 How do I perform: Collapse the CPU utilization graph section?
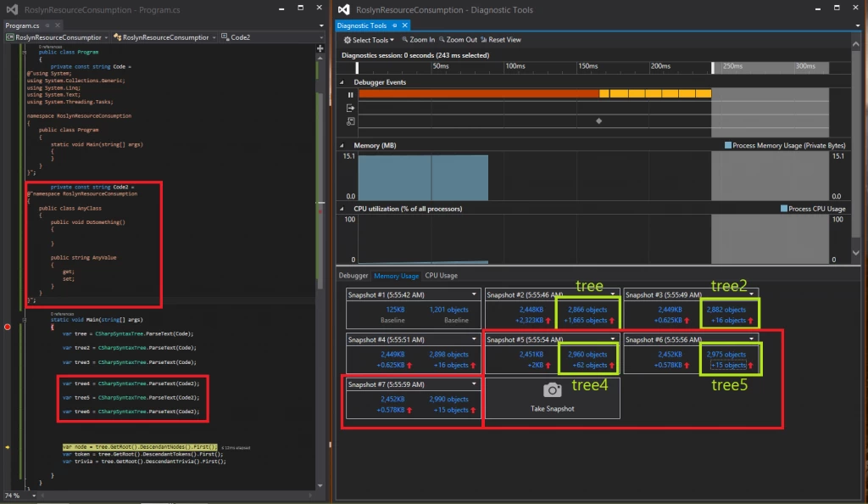tap(342, 209)
